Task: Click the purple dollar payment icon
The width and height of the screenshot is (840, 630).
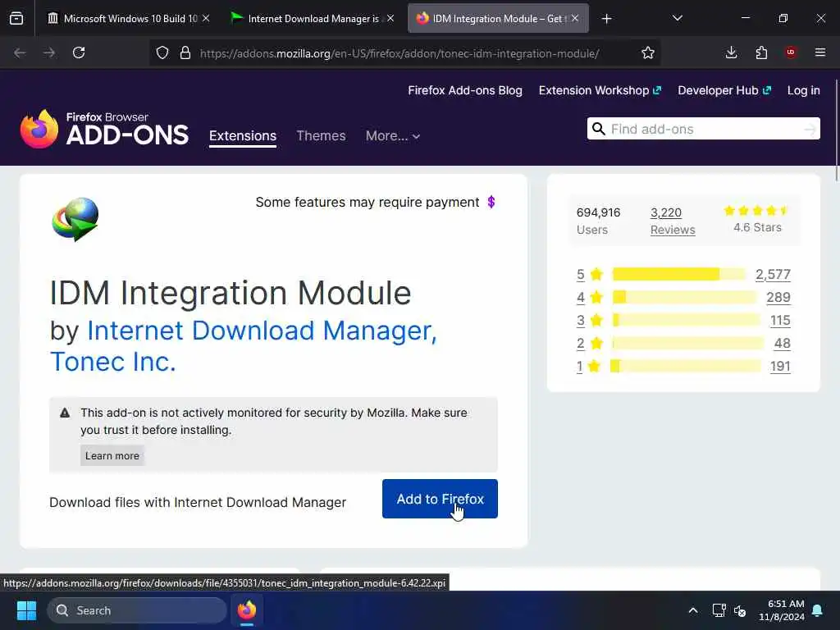Action: (x=491, y=202)
